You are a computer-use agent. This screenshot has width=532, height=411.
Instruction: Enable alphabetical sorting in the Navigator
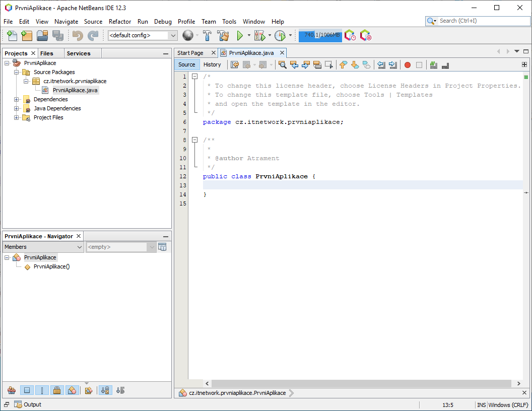[105, 390]
